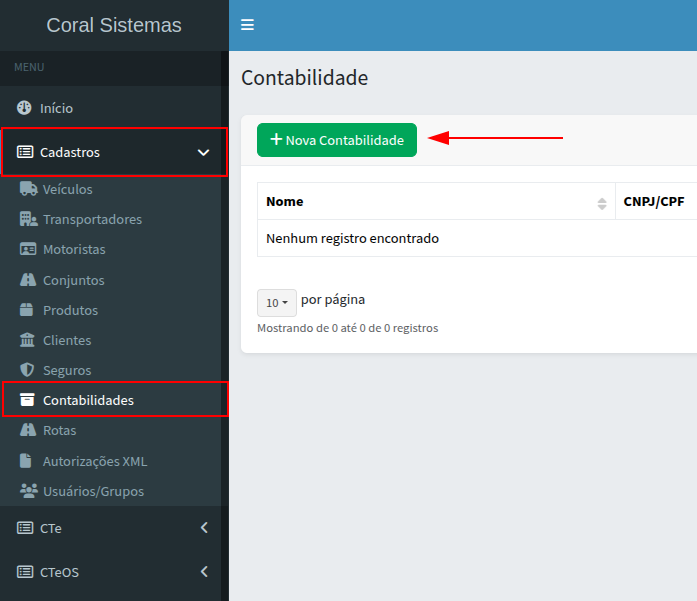Viewport: 697px width, 601px height.
Task: Select Contabilidades menu item
Action: (x=88, y=400)
